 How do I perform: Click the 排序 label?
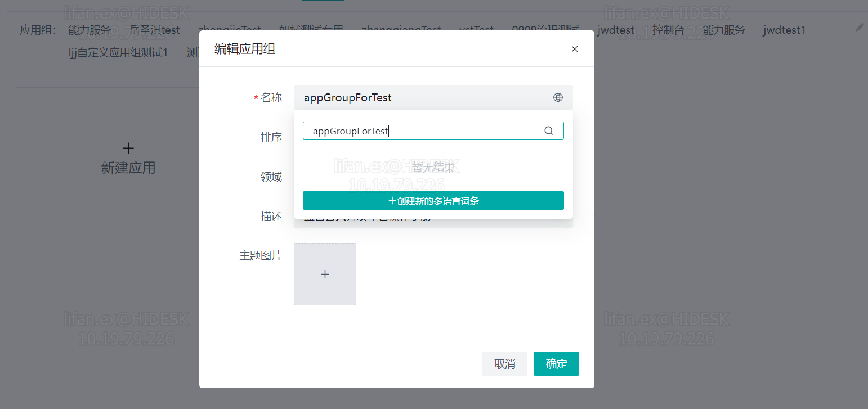click(271, 137)
